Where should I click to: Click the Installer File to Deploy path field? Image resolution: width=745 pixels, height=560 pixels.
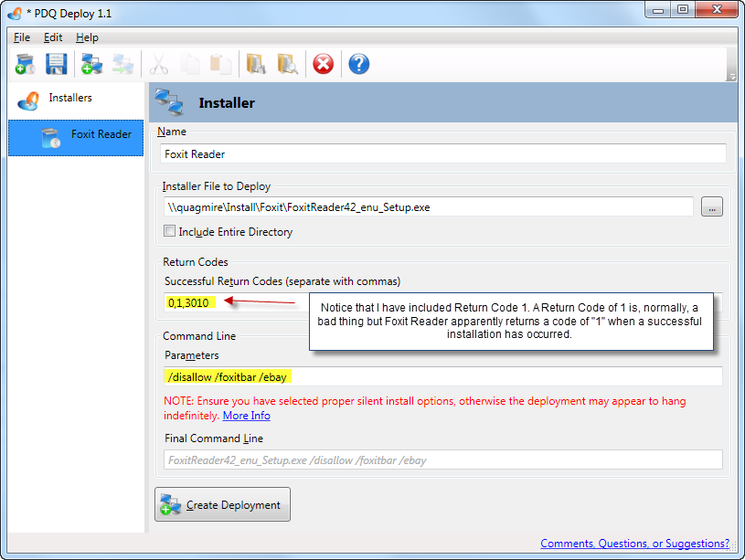click(x=429, y=207)
